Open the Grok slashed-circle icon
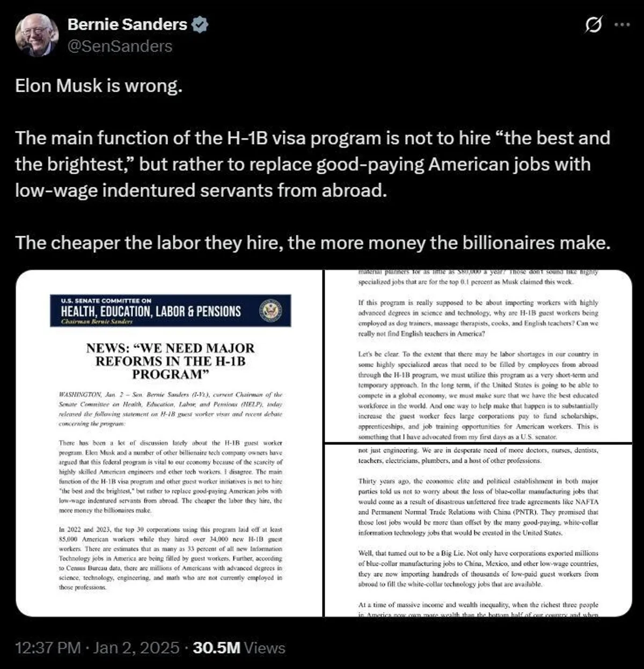Viewport: 644px width, 669px height. click(593, 25)
